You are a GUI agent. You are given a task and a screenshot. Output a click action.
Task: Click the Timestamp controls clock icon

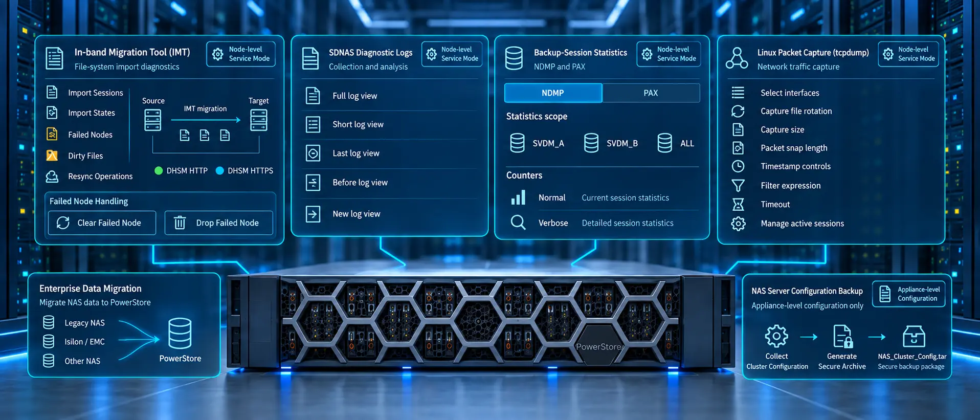[738, 166]
